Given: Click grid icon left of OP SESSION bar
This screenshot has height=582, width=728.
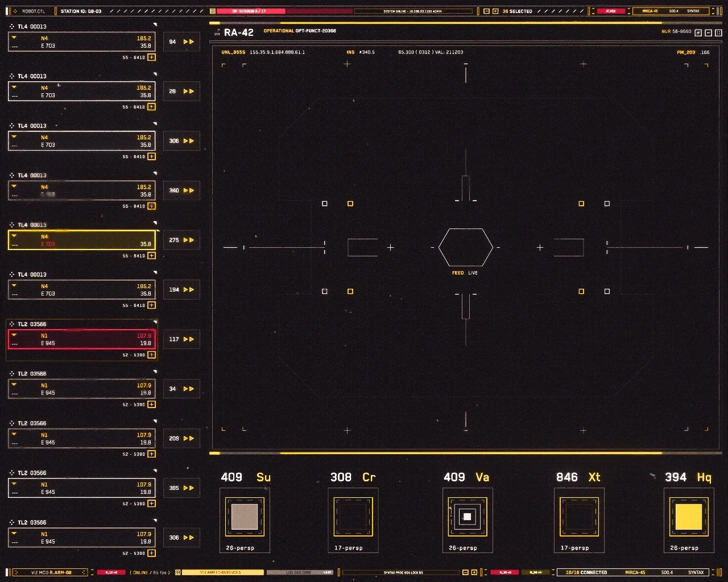Looking at the screenshot, I should coord(213,11).
